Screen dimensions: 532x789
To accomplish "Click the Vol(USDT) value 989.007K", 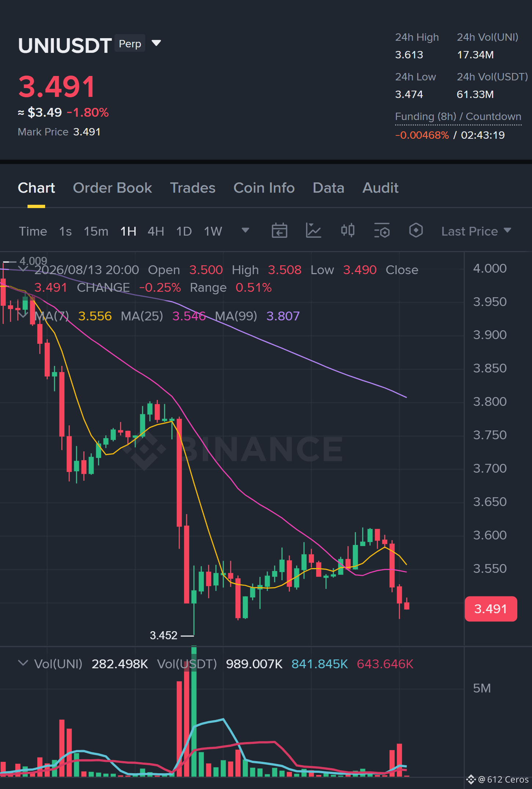I will click(254, 664).
